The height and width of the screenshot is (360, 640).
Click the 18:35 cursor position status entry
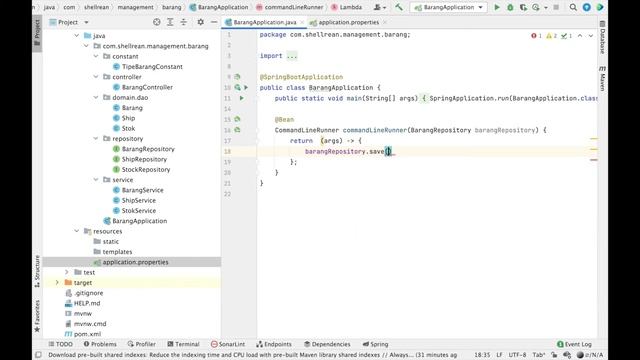coord(482,355)
